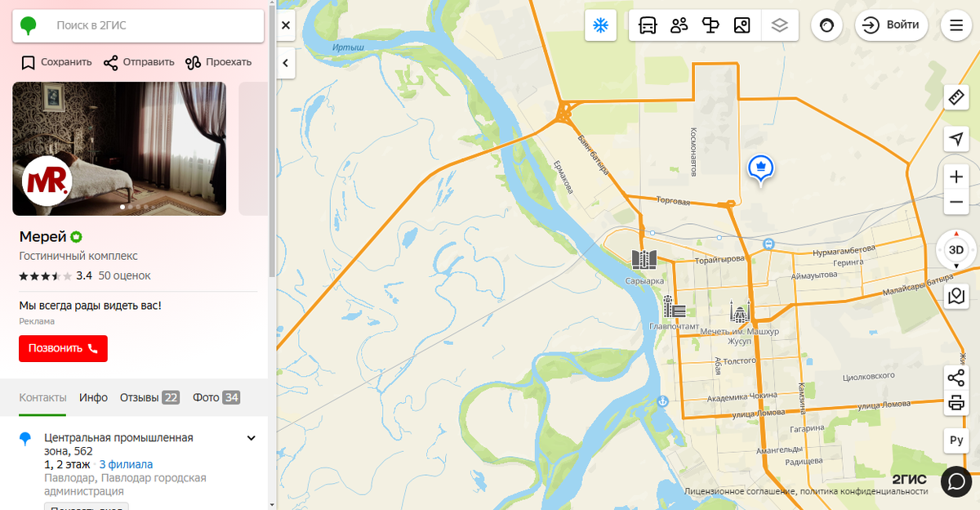Open the "Фото 34" photos tab
Image resolution: width=980 pixels, height=510 pixels.
click(x=216, y=397)
